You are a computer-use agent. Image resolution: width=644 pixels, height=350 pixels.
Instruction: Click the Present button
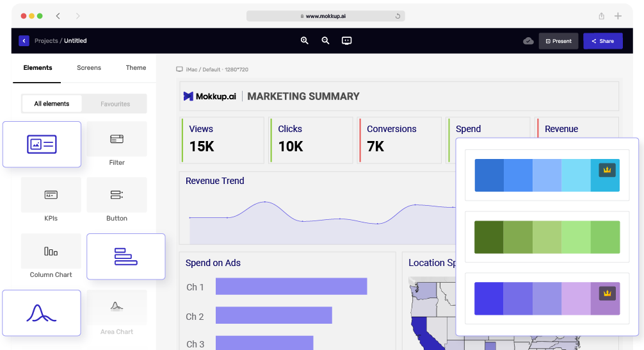coord(558,41)
